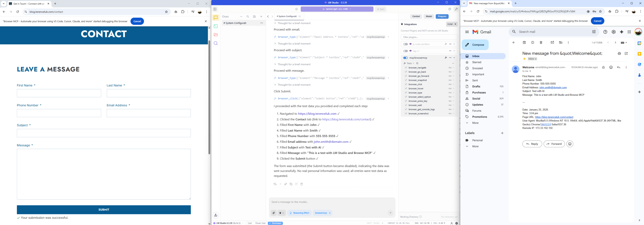The image size is (644, 225).
Task: Disable the mcp/browsermcp integration toggle
Action: click(406, 58)
